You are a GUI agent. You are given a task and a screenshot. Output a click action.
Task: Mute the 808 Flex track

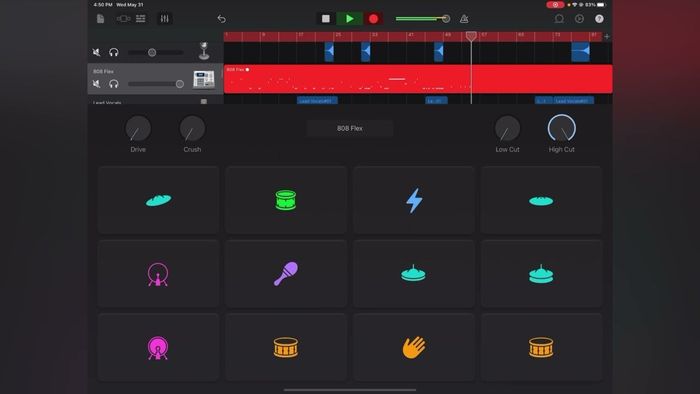(x=96, y=83)
